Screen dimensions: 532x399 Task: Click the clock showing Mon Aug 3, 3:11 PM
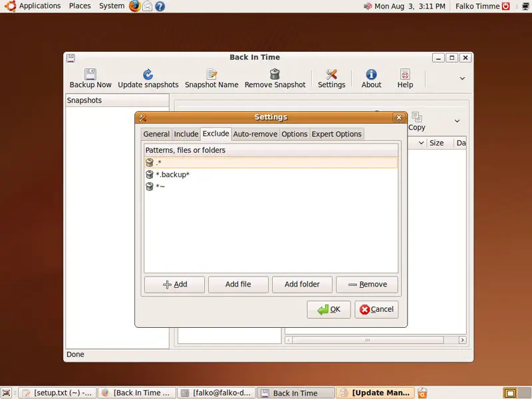[x=410, y=6]
